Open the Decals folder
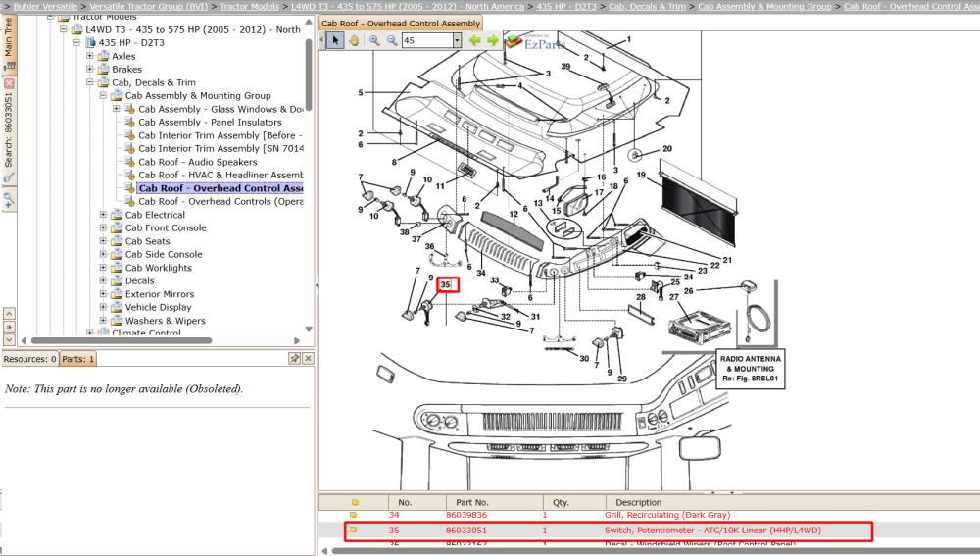Viewport: 980px width, 556px height. pyautogui.click(x=139, y=280)
